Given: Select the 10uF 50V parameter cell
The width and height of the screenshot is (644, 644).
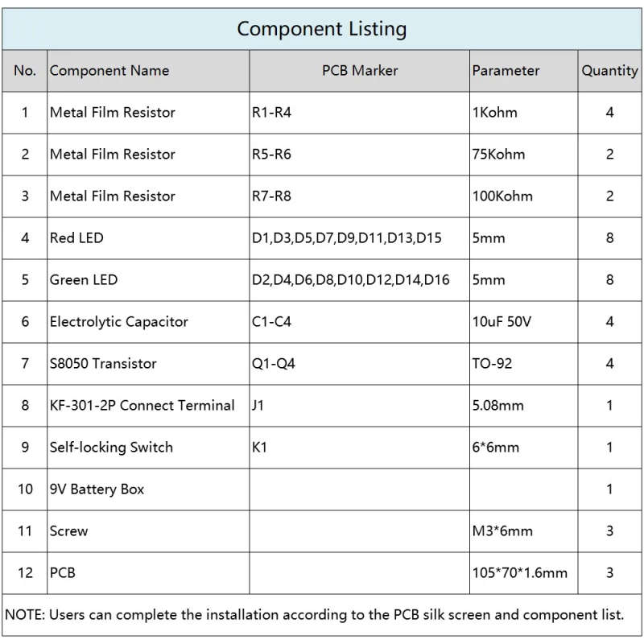Looking at the screenshot, I should pos(524,322).
